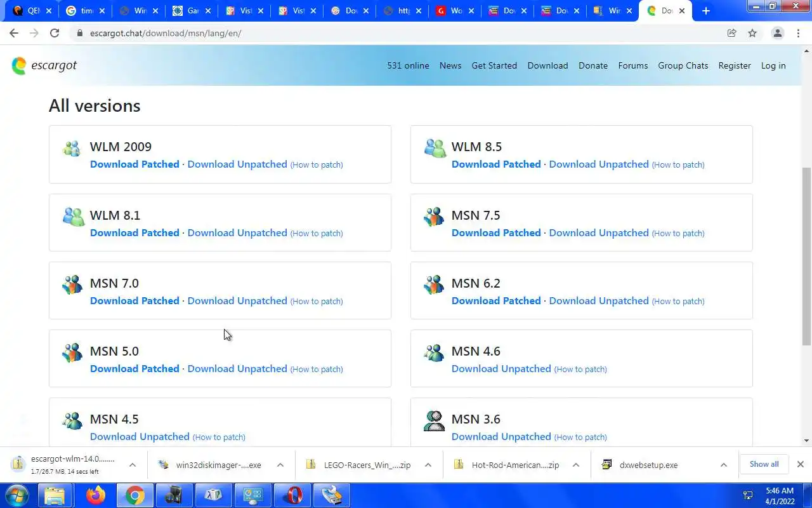Click the network icon in system tray

click(x=748, y=495)
